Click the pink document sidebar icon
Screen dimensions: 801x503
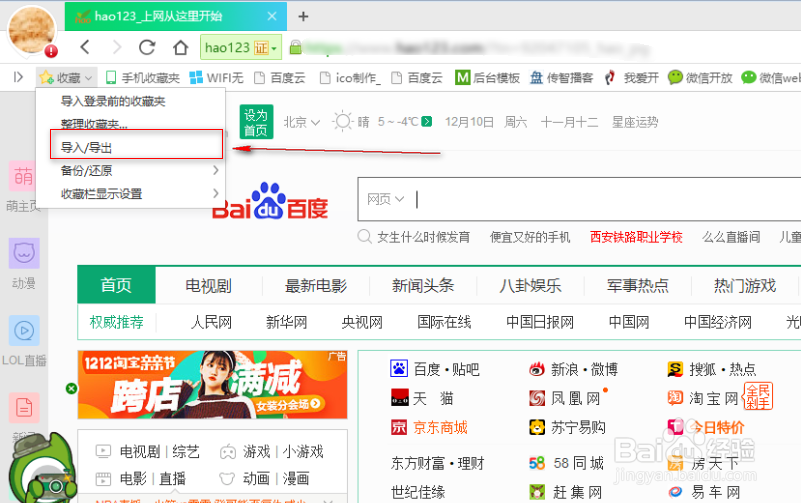[x=24, y=408]
